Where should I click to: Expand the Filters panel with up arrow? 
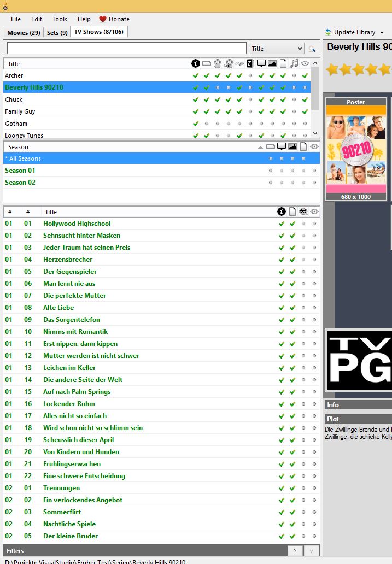[295, 551]
